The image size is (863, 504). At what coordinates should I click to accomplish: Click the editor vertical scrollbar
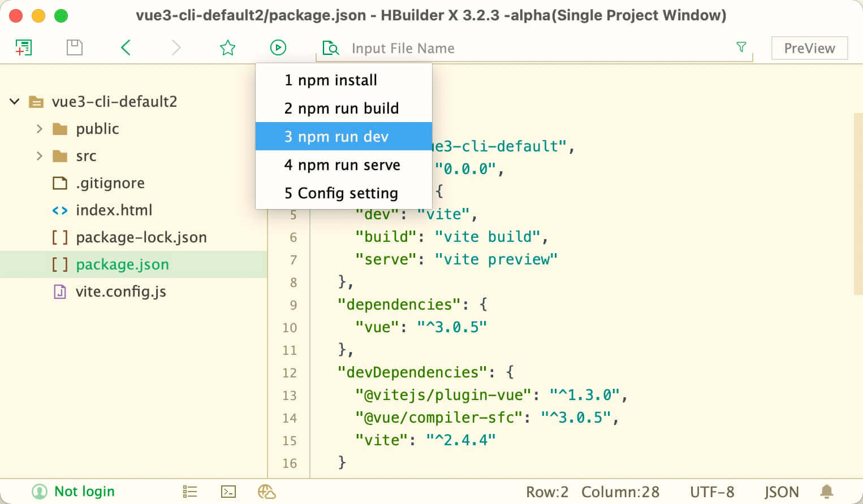(x=858, y=203)
